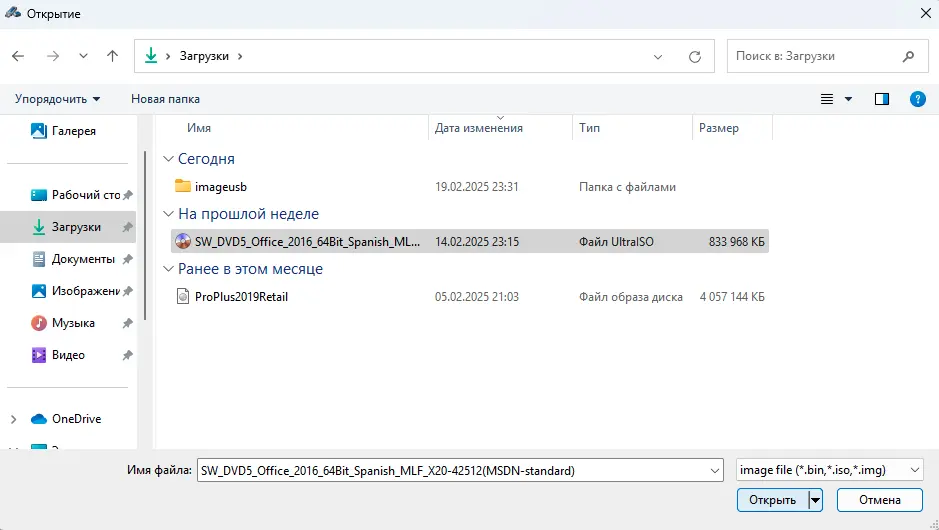
Task: Refresh the Загрузки folder view
Action: [695, 56]
